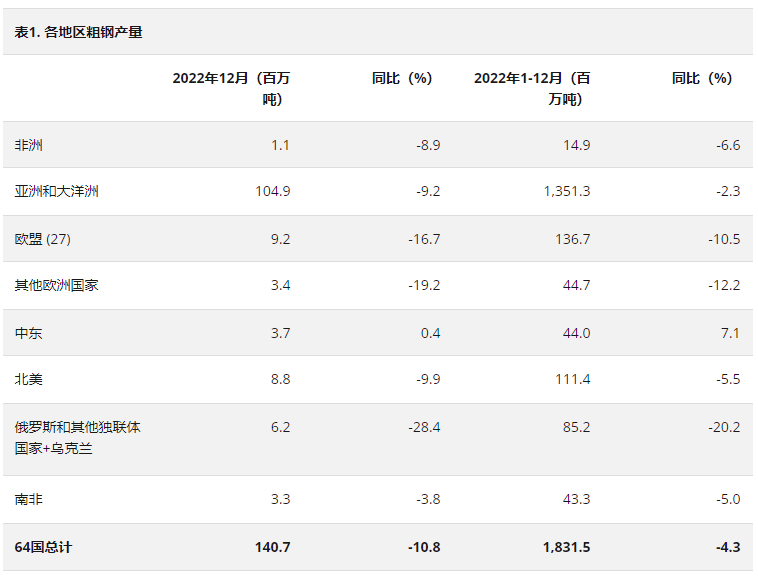Click the 南非 row label
Viewport: 758px width, 580px height.
[x=29, y=498]
